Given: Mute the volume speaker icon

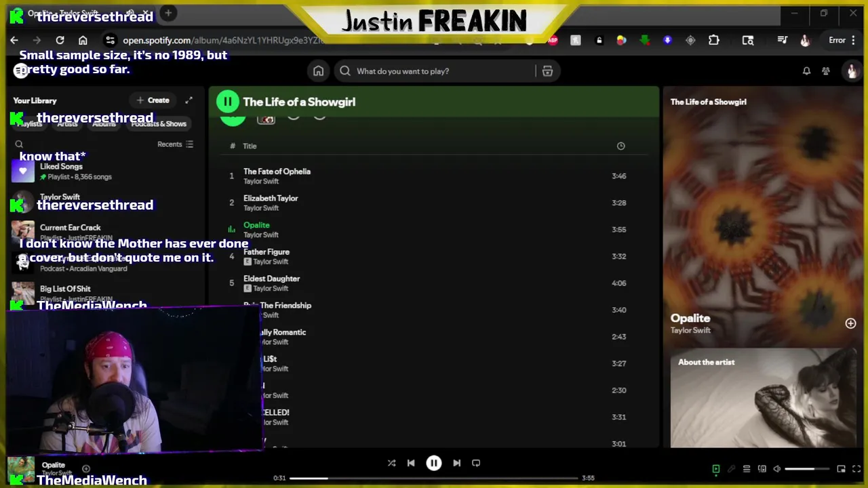Looking at the screenshot, I should tap(777, 469).
